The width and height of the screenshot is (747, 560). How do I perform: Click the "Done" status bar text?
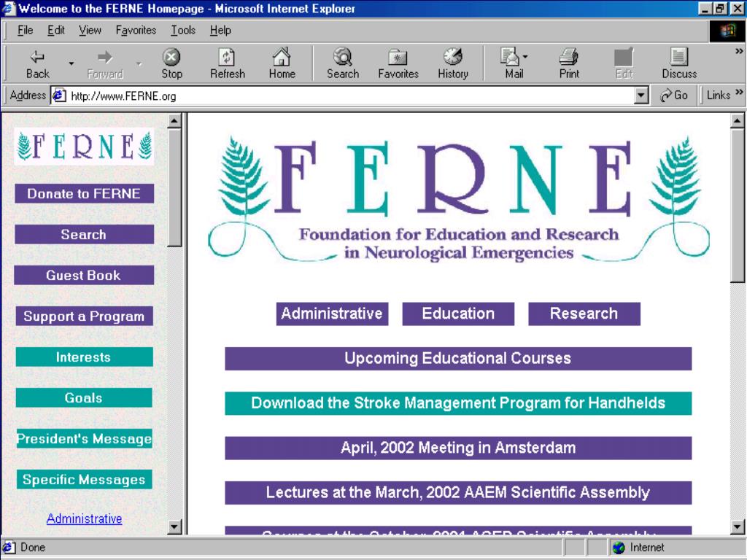tap(32, 548)
